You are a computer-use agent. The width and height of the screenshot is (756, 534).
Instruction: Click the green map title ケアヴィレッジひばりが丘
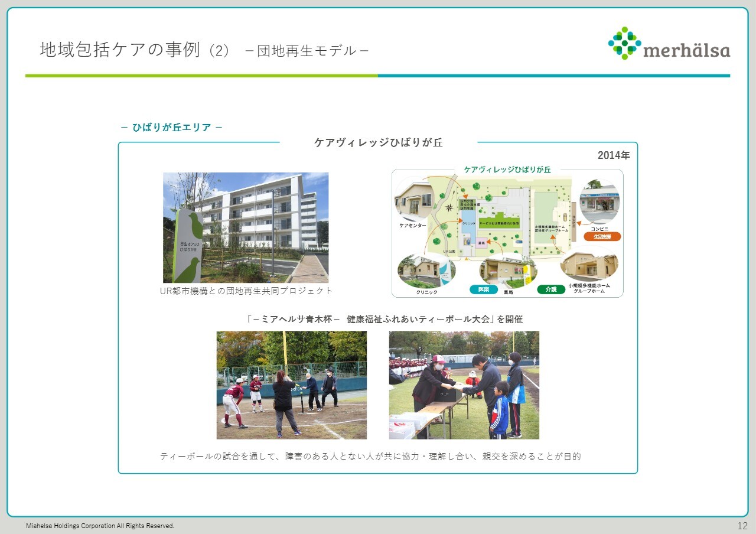[507, 170]
